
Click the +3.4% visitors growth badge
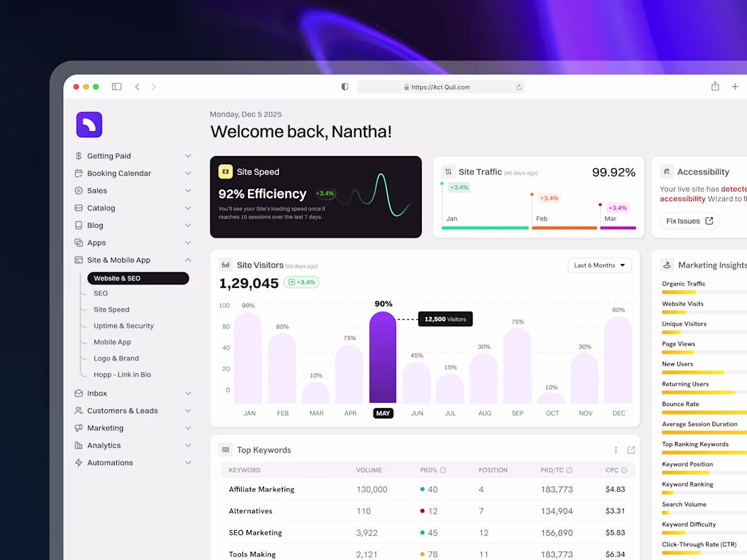[302, 282]
